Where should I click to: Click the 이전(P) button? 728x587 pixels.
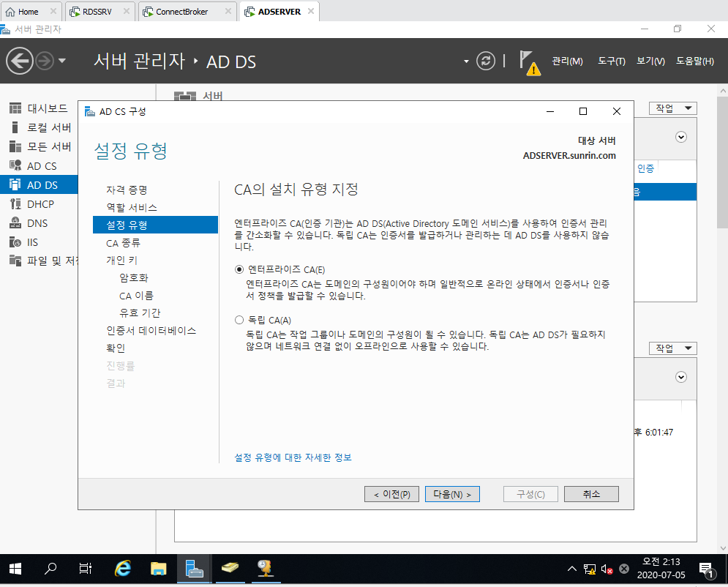tap(392, 494)
